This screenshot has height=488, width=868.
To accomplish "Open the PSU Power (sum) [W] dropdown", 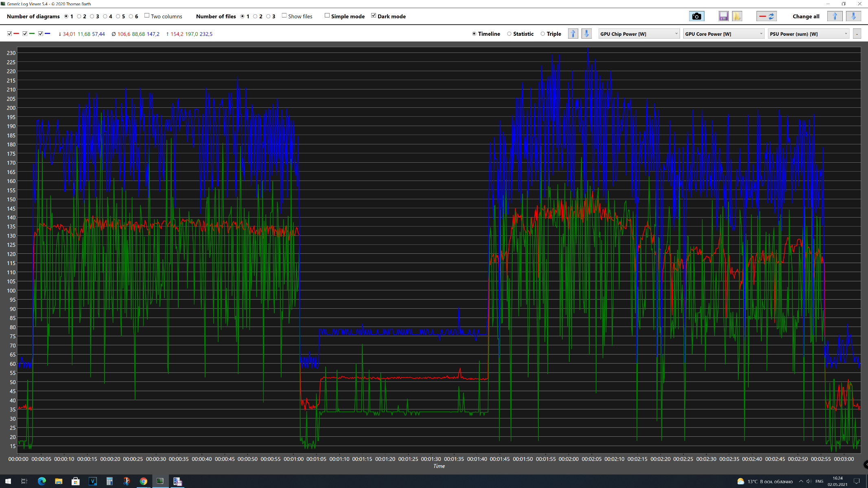I will 808,34.
